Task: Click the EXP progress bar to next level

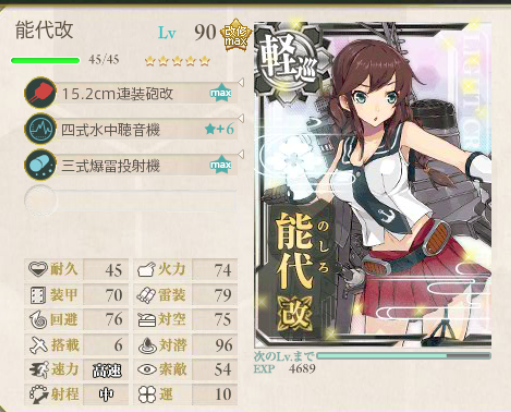Action: pos(404,356)
